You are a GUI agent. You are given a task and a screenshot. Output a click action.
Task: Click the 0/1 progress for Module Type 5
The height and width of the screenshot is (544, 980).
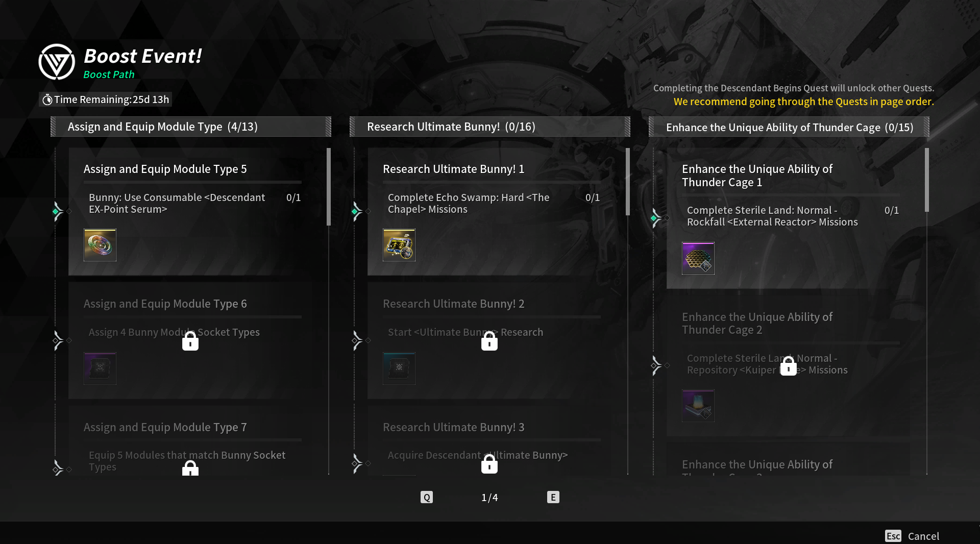click(x=293, y=197)
